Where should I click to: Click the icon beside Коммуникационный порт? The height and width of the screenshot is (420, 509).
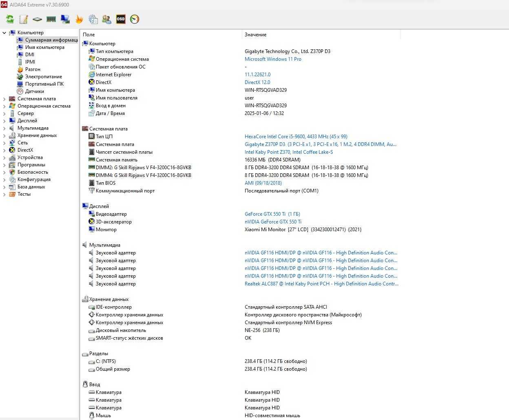coord(92,191)
